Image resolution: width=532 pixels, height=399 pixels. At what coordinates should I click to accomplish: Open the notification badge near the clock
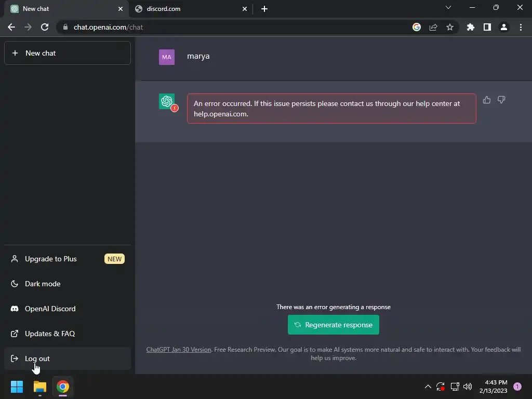pyautogui.click(x=517, y=387)
